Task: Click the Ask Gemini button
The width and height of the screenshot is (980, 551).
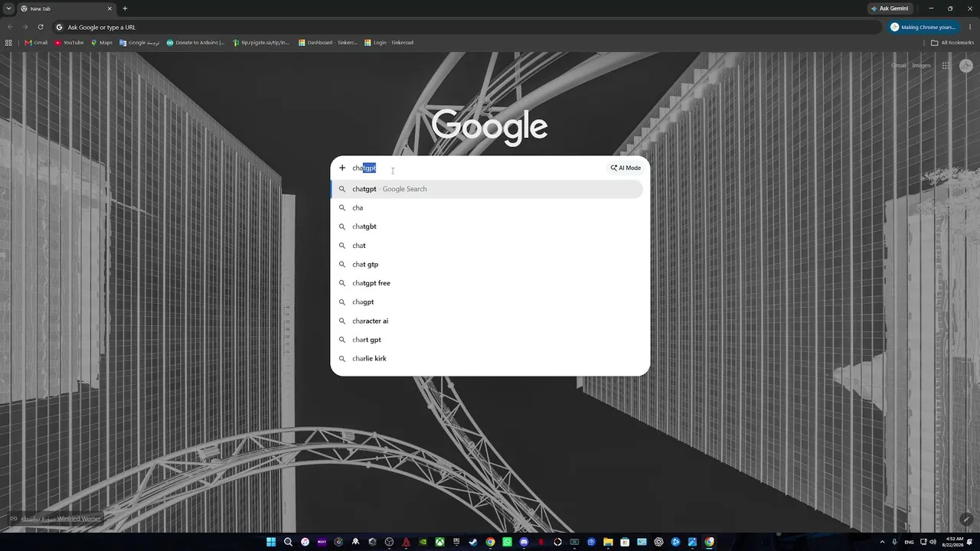Action: (890, 8)
